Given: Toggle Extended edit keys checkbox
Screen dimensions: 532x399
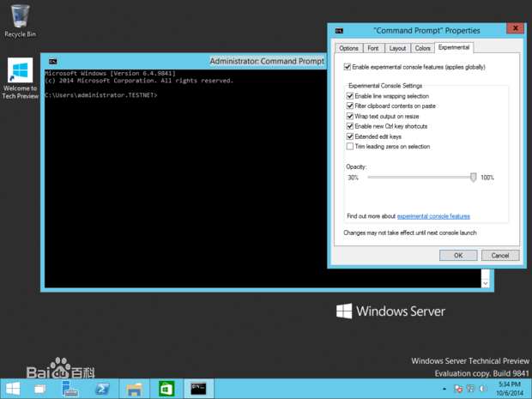Looking at the screenshot, I should [x=350, y=136].
